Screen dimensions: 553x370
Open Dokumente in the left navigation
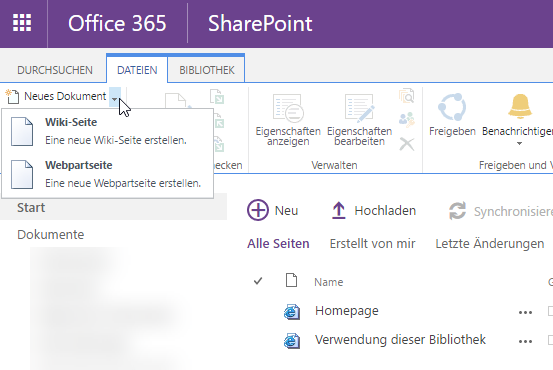[x=51, y=235]
